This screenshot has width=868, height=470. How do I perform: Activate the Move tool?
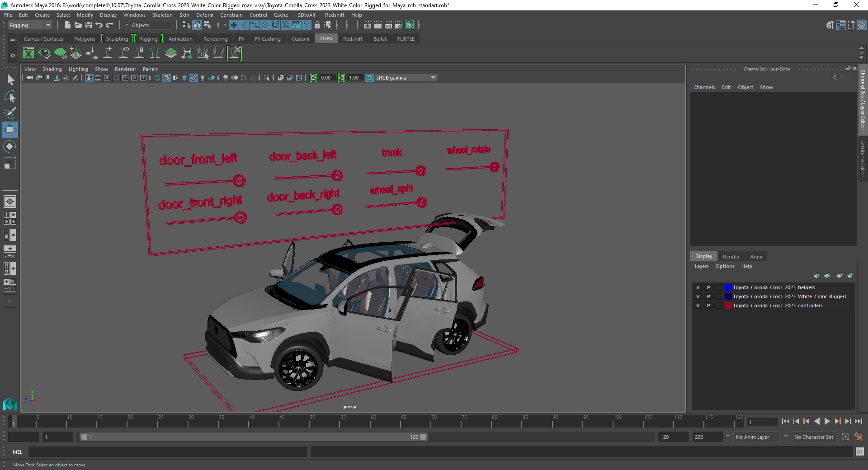click(10, 130)
